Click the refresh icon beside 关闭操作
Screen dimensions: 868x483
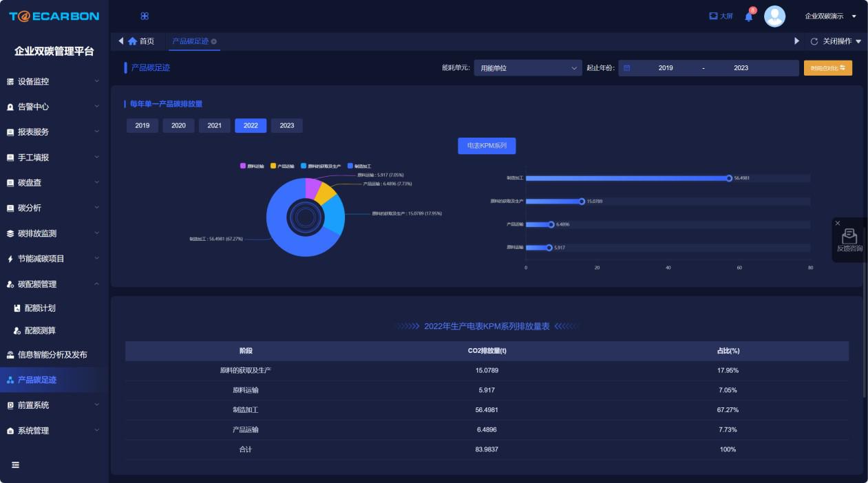[814, 41]
